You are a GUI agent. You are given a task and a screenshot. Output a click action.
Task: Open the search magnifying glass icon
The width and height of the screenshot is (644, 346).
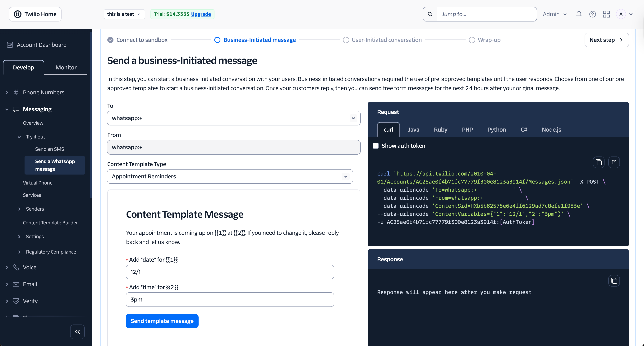point(430,14)
